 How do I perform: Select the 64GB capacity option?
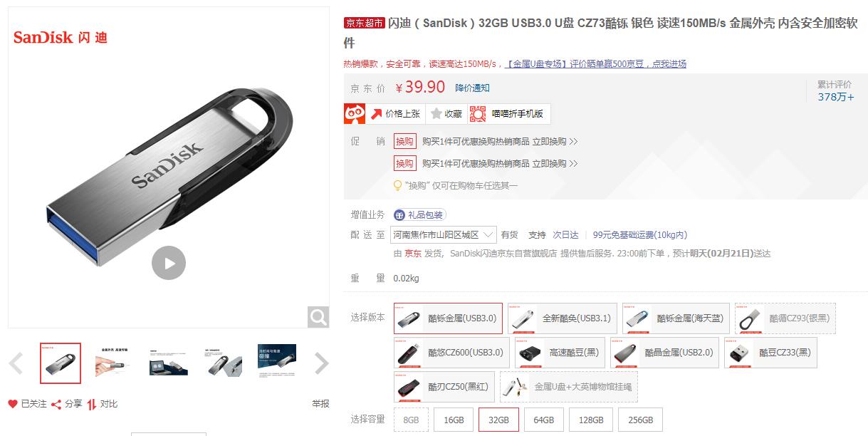coord(544,420)
